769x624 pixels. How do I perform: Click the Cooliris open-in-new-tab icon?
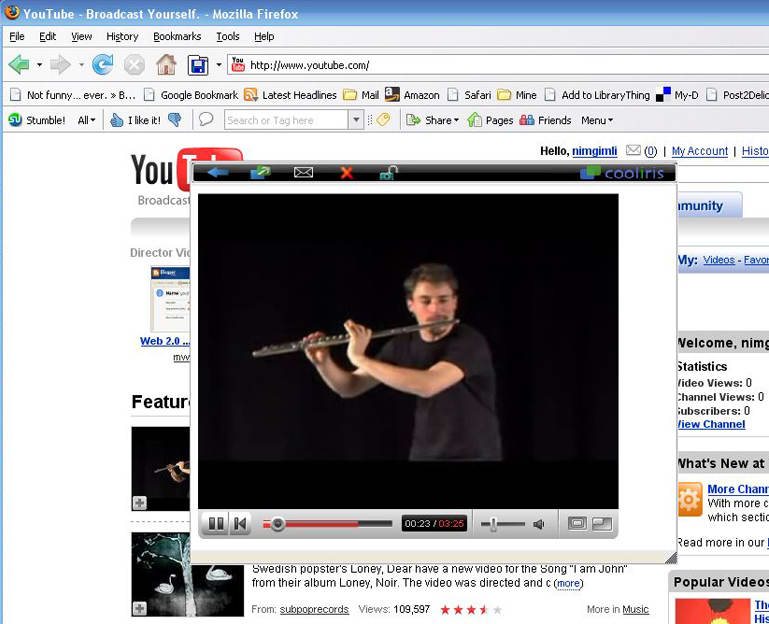point(260,172)
